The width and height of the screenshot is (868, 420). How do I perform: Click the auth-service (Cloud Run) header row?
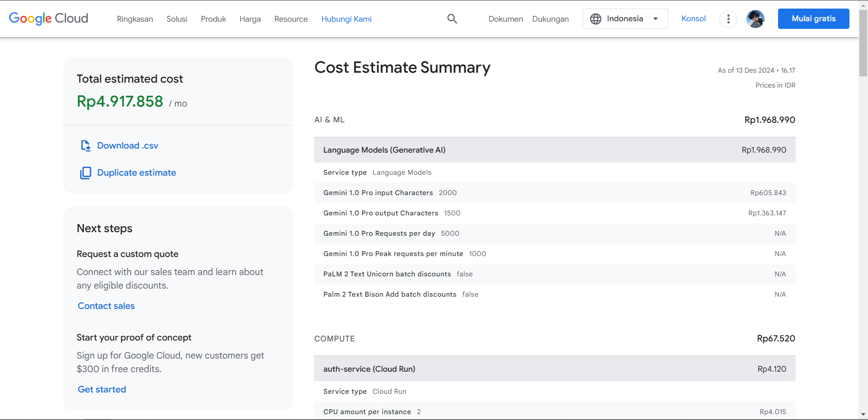(x=555, y=369)
